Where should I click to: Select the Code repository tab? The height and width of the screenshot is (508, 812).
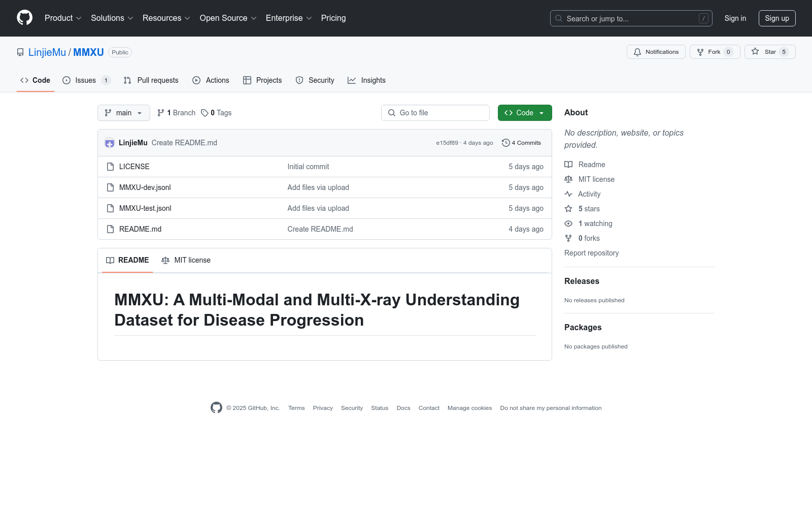coord(35,80)
